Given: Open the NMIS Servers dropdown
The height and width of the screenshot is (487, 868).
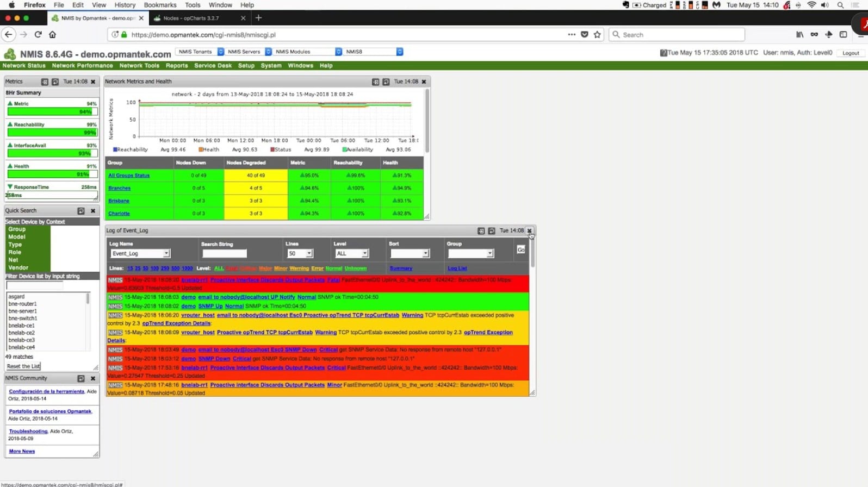Looking at the screenshot, I should 249,52.
